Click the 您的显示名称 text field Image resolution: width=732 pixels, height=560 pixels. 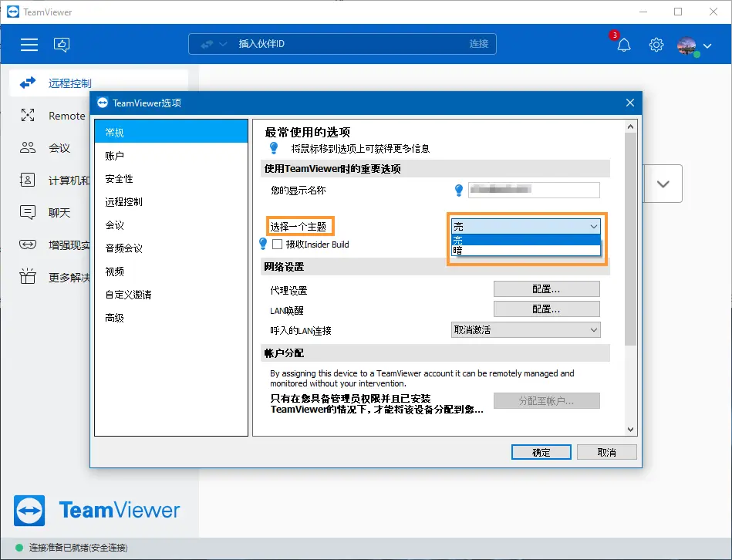[x=534, y=190]
